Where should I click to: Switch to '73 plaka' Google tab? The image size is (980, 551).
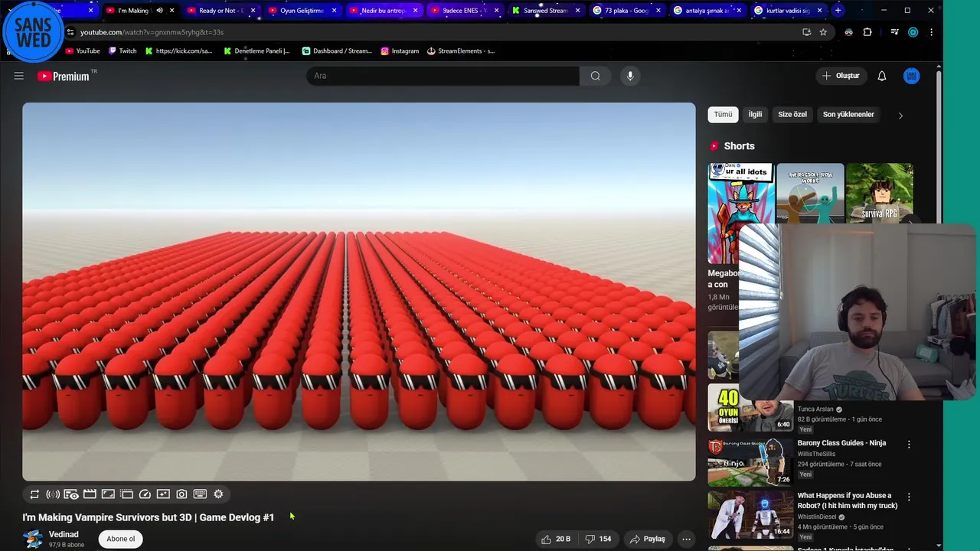point(626,11)
